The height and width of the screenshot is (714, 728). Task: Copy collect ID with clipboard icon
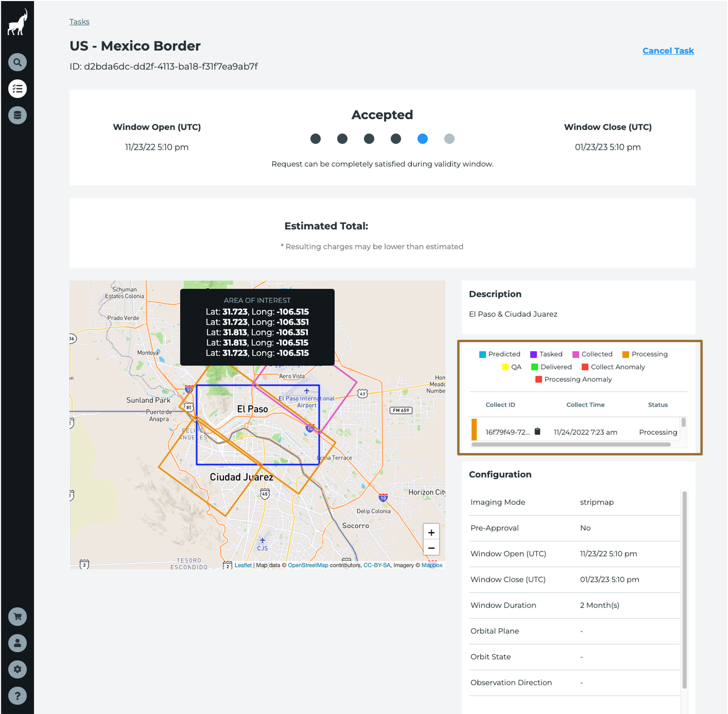[x=537, y=431]
